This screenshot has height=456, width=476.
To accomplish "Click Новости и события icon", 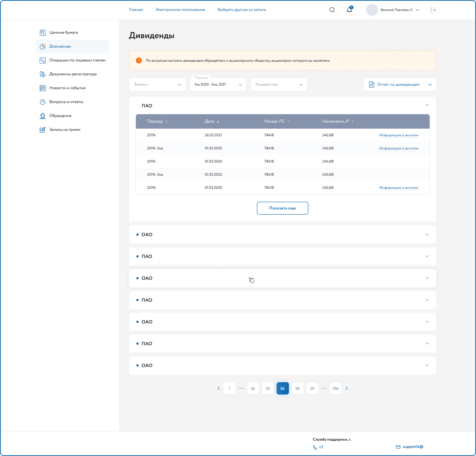I will 43,88.
